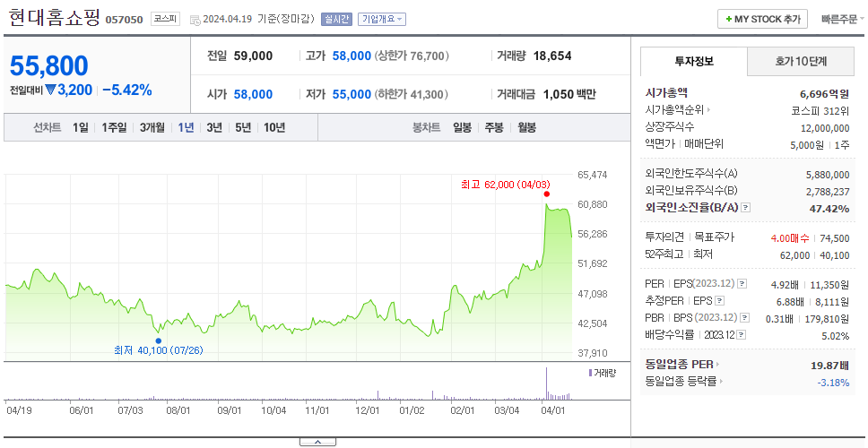Collapse the chart panel with bottom chevron
The width and height of the screenshot is (868, 448).
click(x=317, y=442)
